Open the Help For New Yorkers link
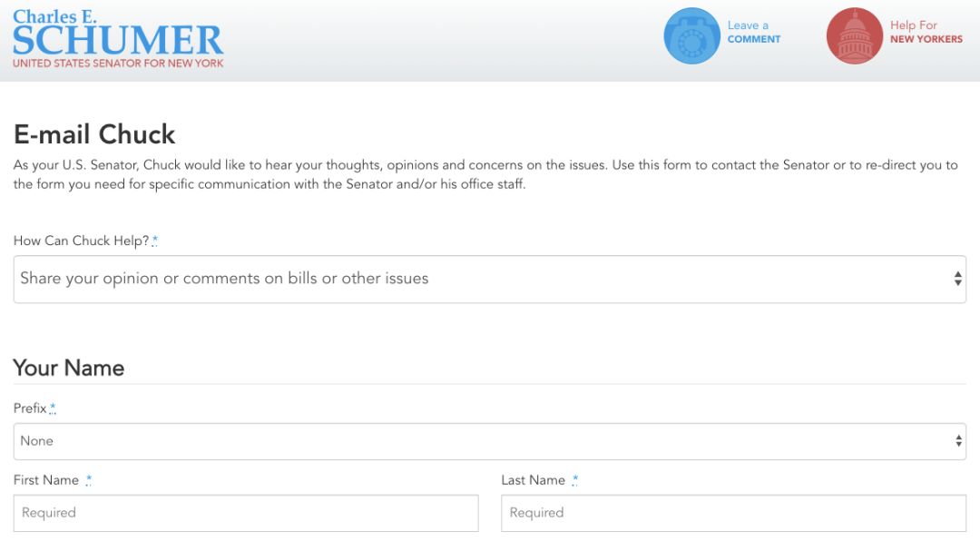The image size is (980, 542). (x=926, y=32)
